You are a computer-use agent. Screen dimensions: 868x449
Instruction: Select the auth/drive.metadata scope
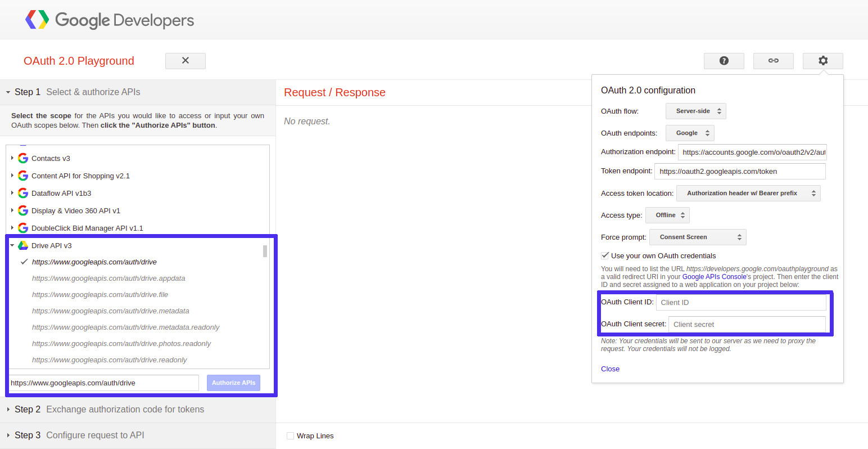pos(111,311)
